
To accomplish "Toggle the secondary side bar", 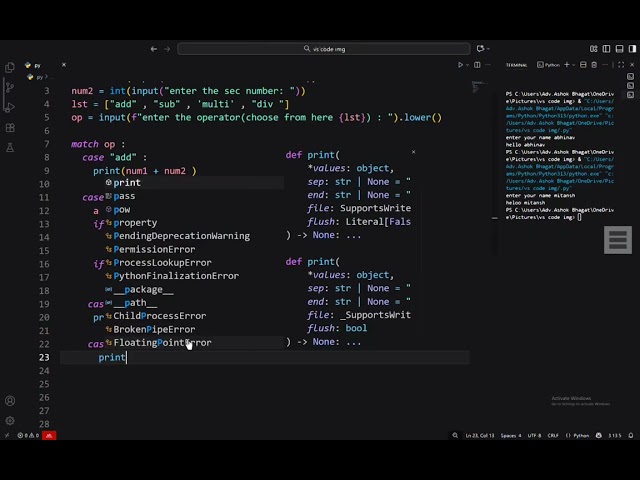I will 632,49.
